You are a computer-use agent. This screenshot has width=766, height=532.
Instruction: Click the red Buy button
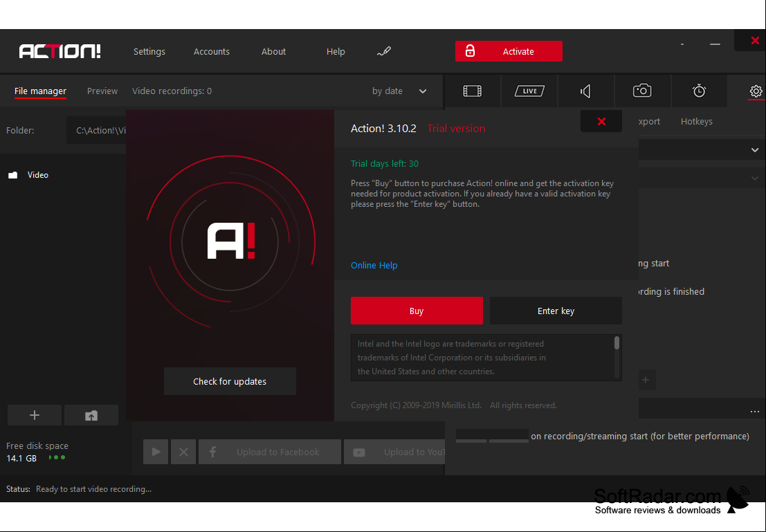tap(417, 311)
